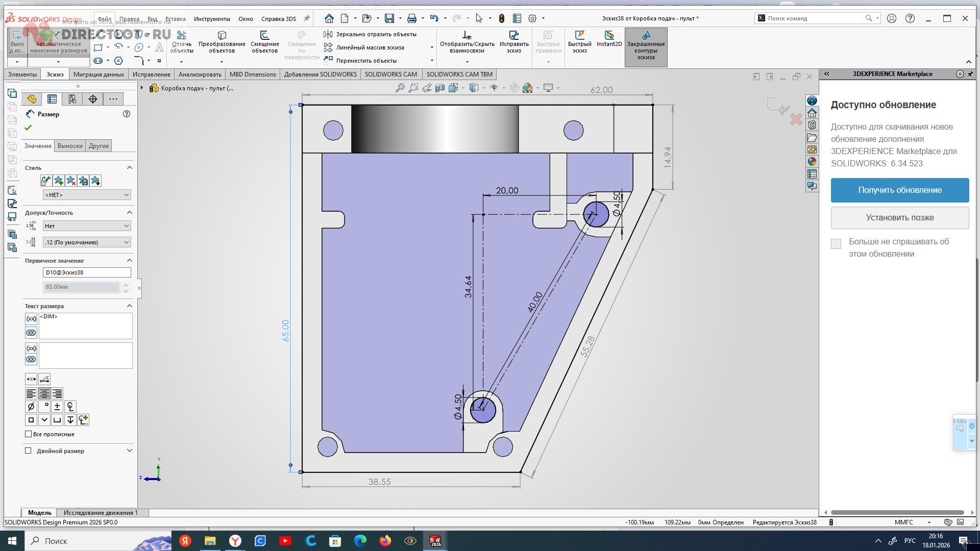980x551 pixels.
Task: Switch to the 'Выноски' tab
Action: click(x=70, y=146)
